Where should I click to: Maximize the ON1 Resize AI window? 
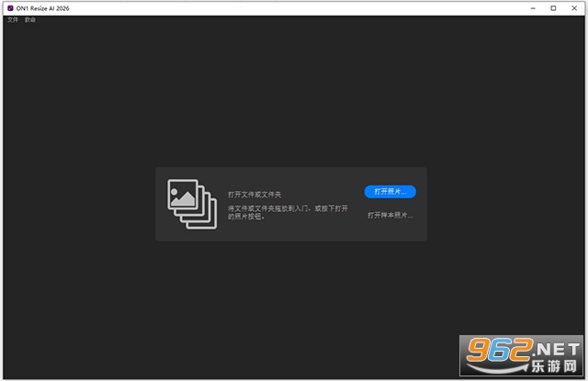click(553, 8)
